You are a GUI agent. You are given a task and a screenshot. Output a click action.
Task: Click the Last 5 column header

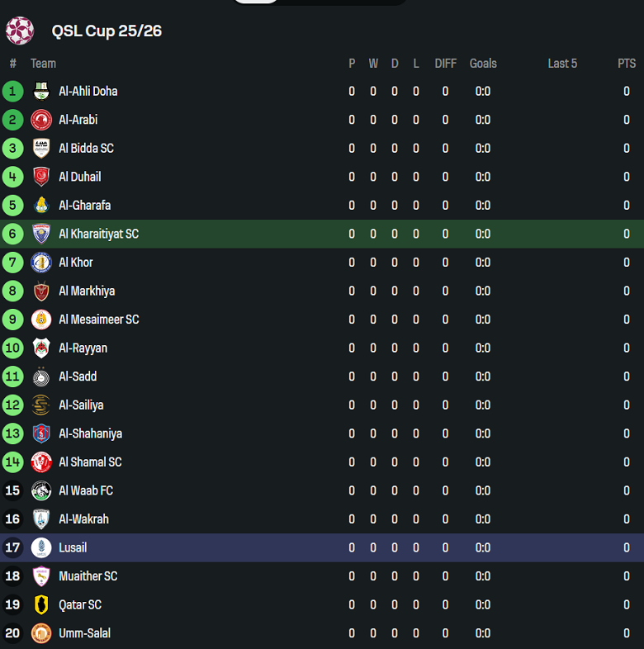pos(562,64)
